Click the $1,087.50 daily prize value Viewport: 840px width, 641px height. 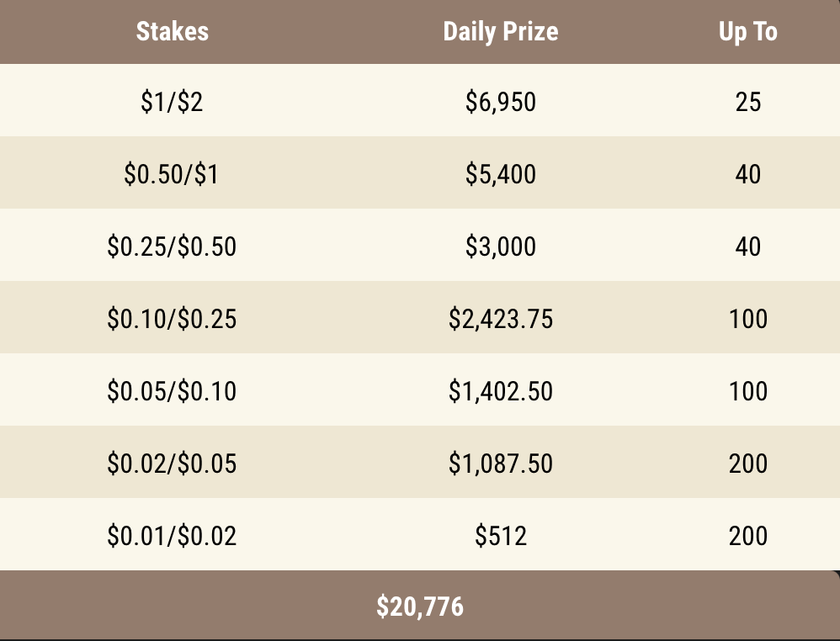[500, 464]
